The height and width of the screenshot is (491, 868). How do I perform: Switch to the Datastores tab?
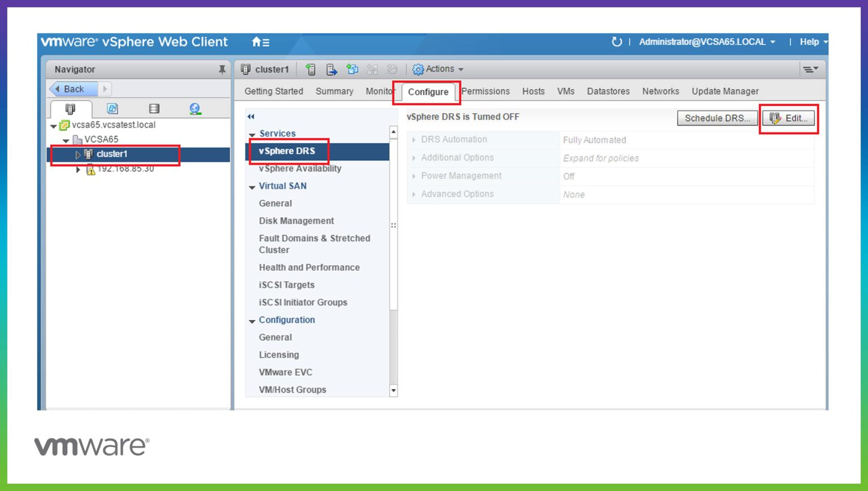(609, 91)
